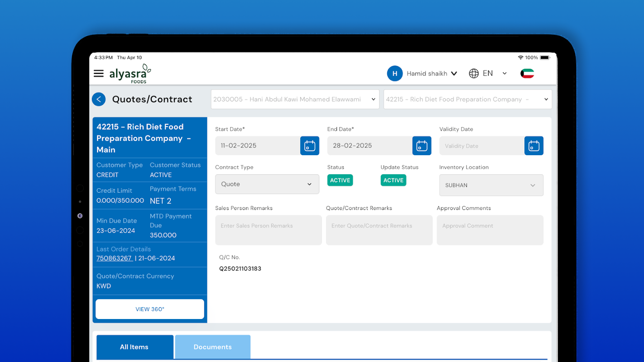
Task: Tap the Wi-Fi status icon
Action: click(521, 57)
